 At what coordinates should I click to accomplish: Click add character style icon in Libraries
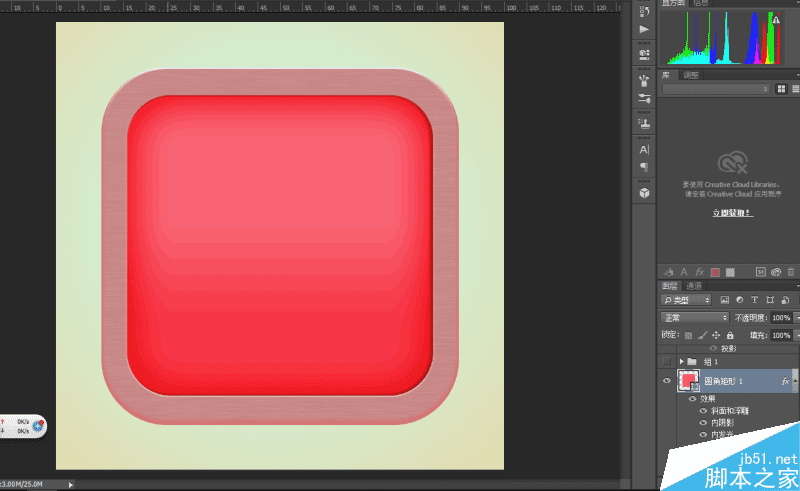(684, 272)
